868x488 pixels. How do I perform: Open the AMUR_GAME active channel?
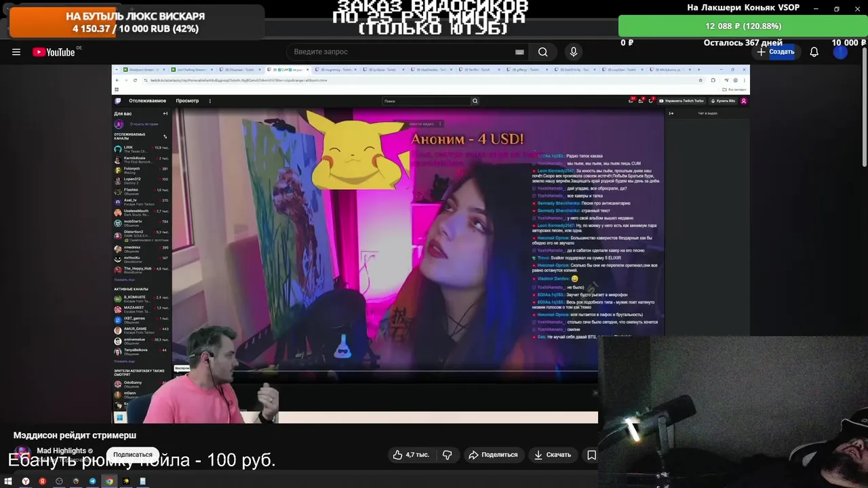(x=141, y=330)
